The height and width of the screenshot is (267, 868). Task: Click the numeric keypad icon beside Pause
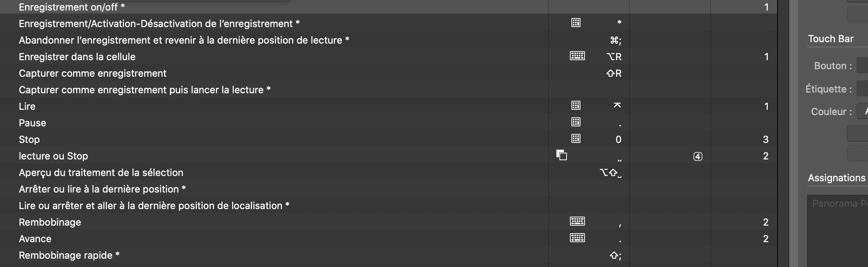576,122
